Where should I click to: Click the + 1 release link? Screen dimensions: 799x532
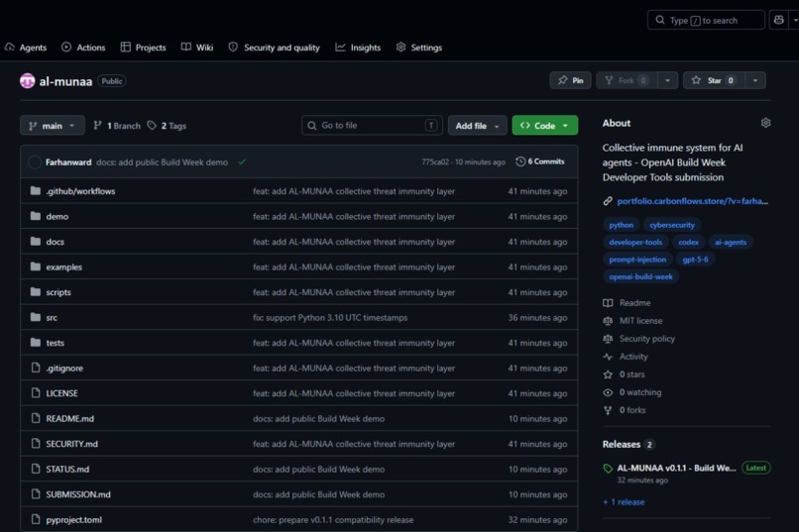click(x=624, y=502)
